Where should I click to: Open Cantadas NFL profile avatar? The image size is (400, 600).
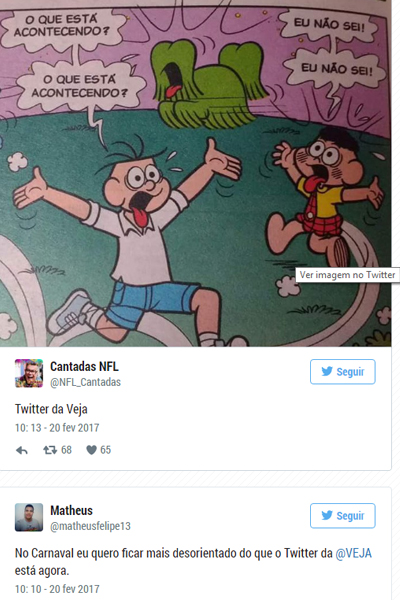pyautogui.click(x=29, y=373)
